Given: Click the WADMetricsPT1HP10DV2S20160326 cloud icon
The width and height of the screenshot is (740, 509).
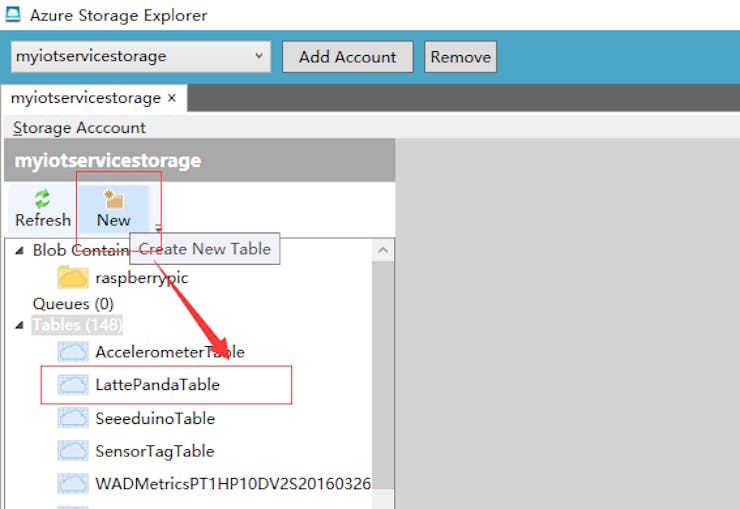Looking at the screenshot, I should [x=73, y=484].
